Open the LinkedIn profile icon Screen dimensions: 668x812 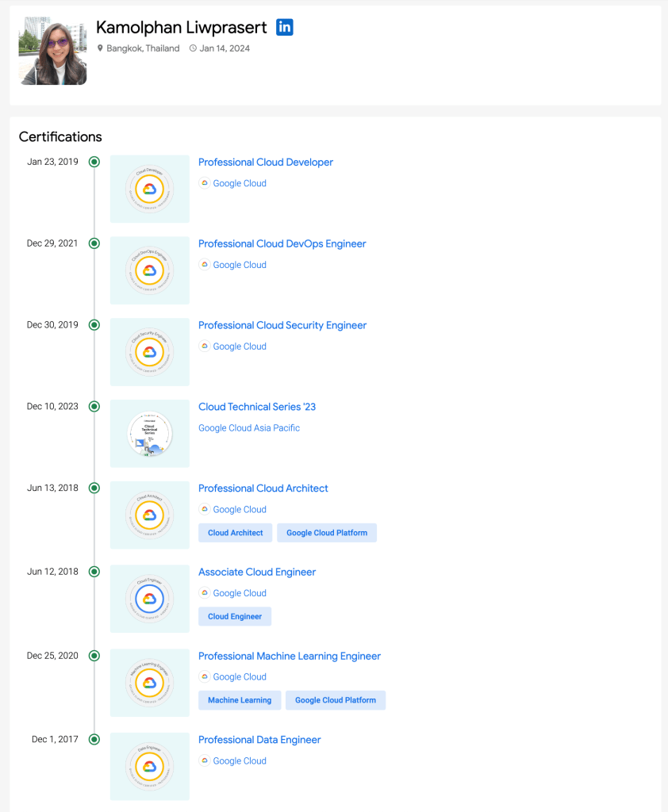point(285,27)
